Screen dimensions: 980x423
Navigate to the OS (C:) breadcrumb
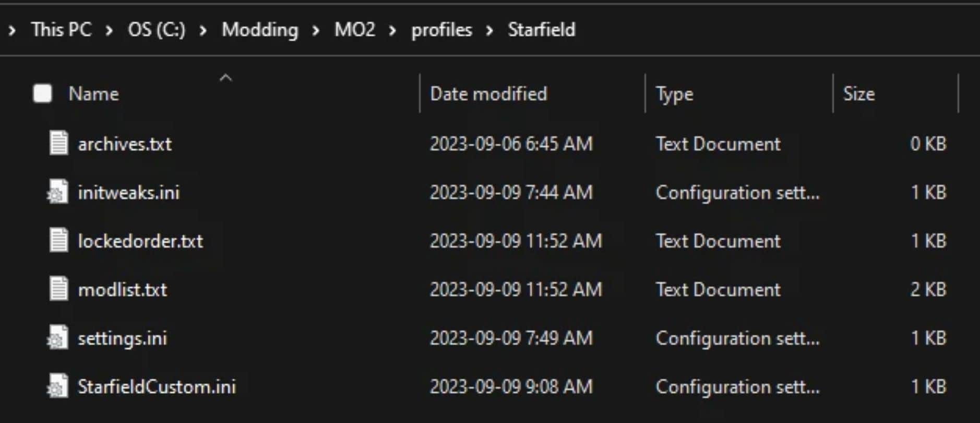pos(157,30)
